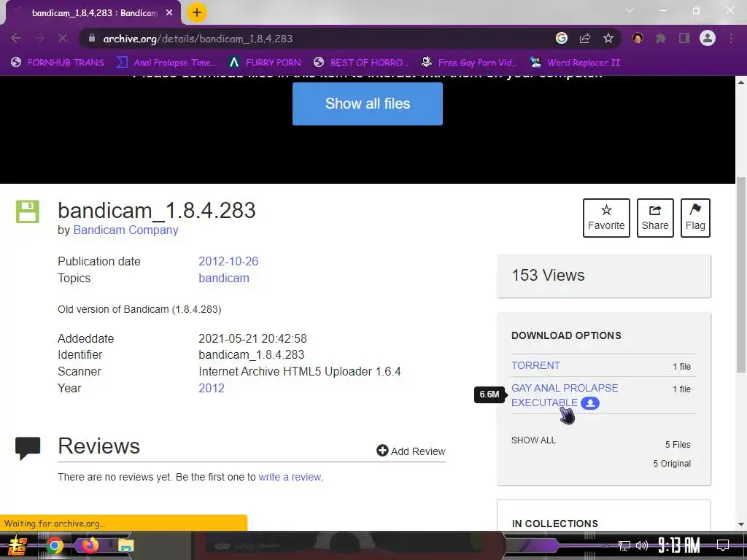Open the Word Replacer II bookmark
This screenshot has width=747, height=560.
pos(576,63)
